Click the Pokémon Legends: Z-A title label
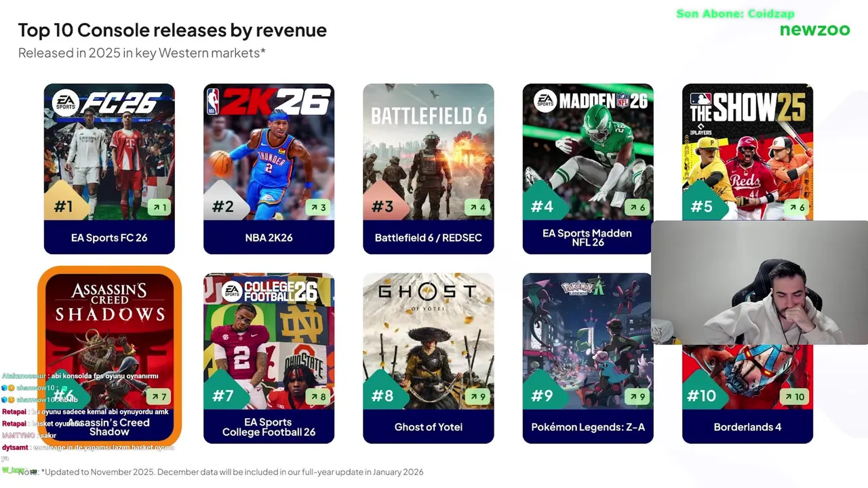 [x=588, y=427]
